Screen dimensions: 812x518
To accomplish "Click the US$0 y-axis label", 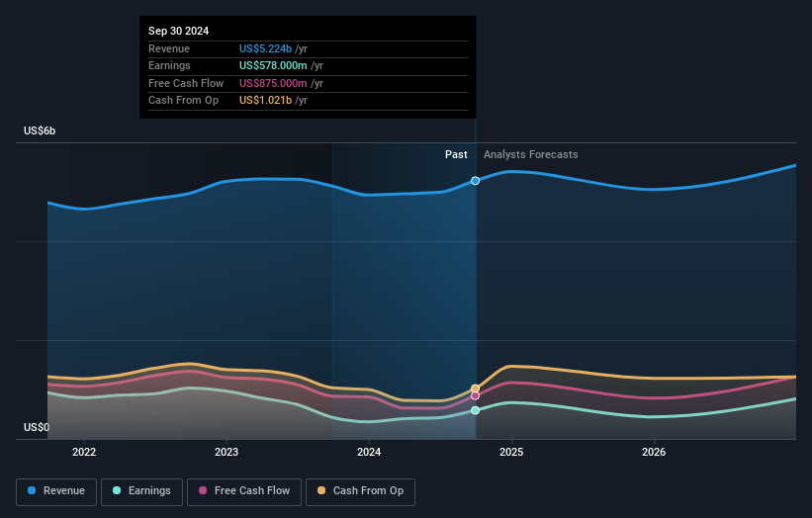I will coord(37,427).
